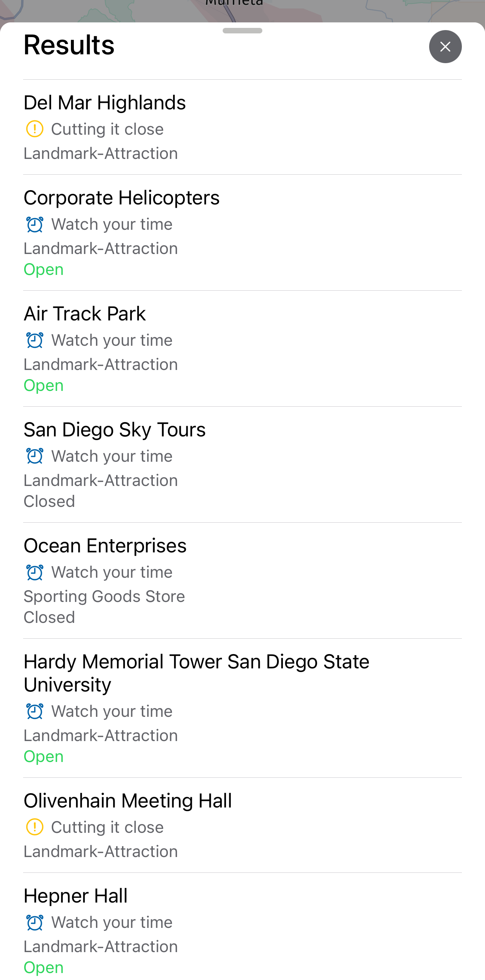
Task: Open the Del Mar Highlands result
Action: point(105,103)
